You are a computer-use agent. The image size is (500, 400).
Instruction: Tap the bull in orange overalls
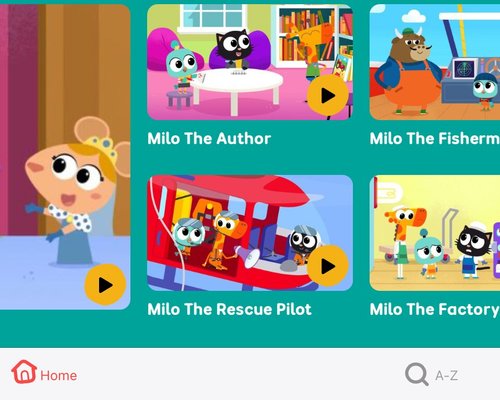[409, 71]
